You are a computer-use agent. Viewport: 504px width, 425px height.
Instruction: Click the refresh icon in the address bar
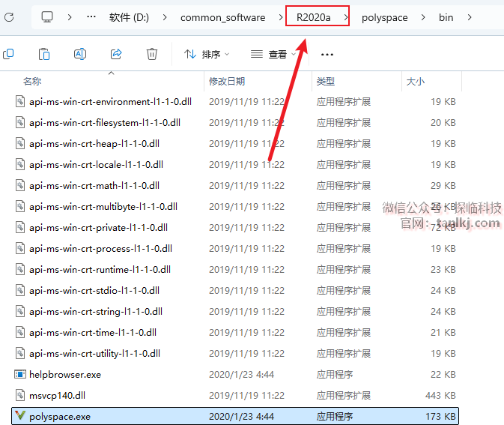tap(9, 17)
